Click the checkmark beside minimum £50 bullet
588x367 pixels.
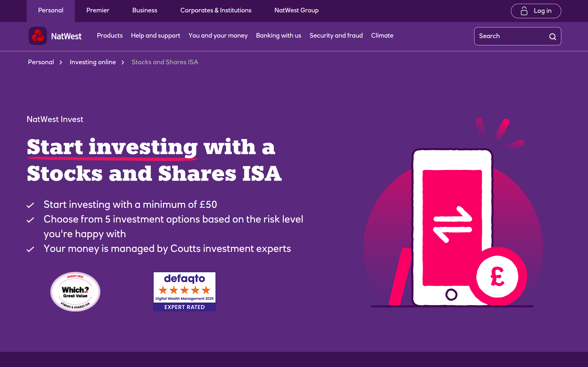click(31, 205)
